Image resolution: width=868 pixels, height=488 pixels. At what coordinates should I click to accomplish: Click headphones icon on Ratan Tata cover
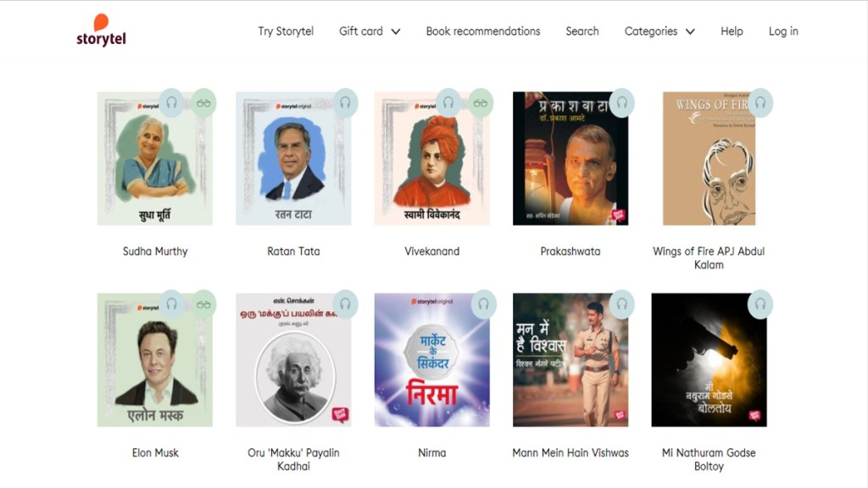[x=345, y=103]
